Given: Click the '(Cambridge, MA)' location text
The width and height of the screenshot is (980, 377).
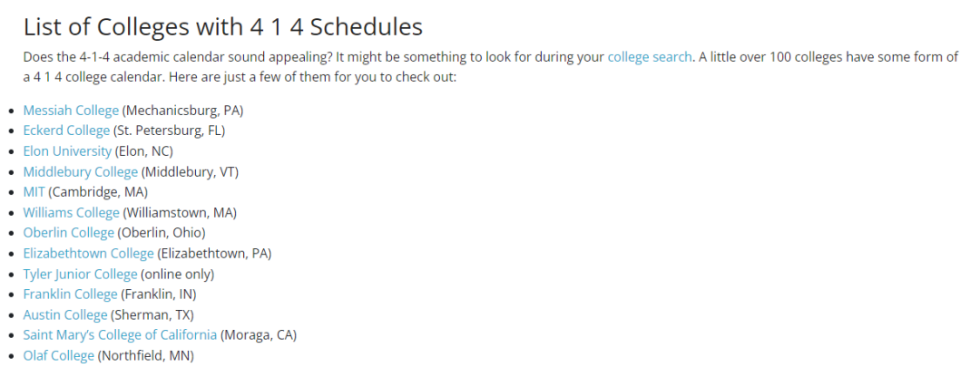Looking at the screenshot, I should [98, 192].
